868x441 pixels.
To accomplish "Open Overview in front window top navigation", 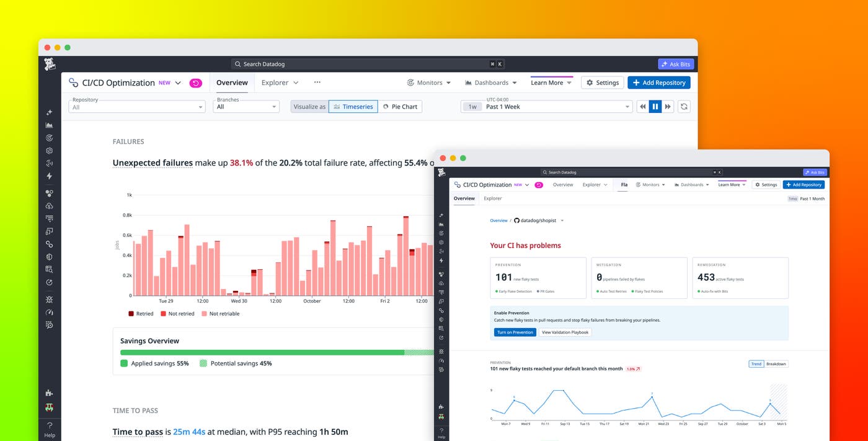I will (x=563, y=185).
